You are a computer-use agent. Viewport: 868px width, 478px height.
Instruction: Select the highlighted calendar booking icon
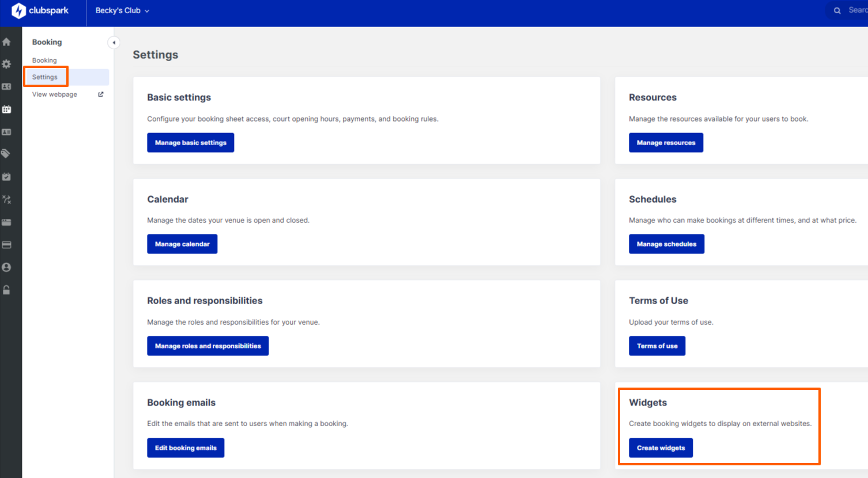pos(6,109)
